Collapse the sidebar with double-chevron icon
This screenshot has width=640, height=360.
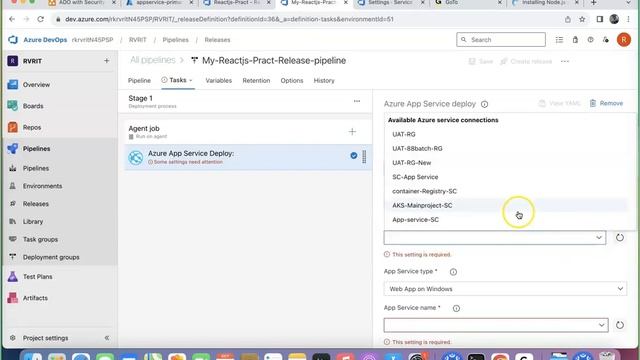tap(107, 338)
